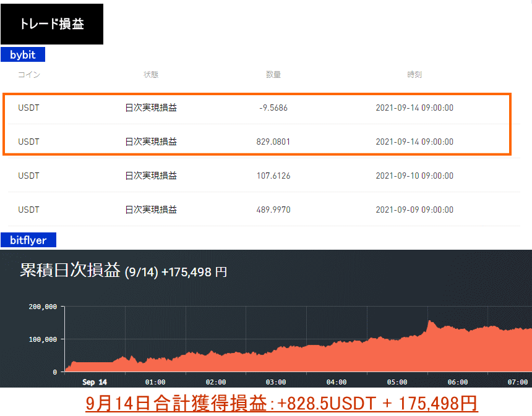Click the 04:00 time axis marker
Screen dimensions: 532x416
(x=337, y=382)
